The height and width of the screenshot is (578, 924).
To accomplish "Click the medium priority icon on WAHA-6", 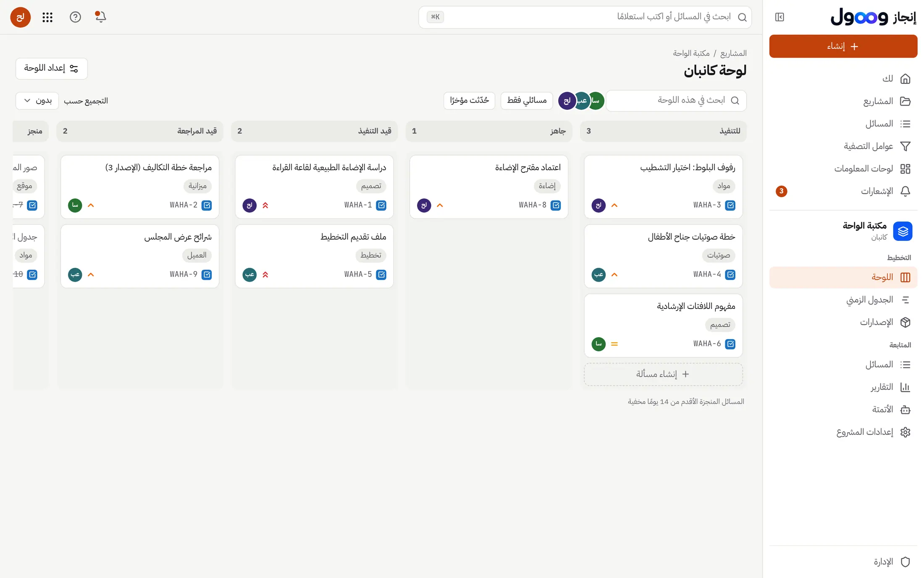I will tap(614, 344).
